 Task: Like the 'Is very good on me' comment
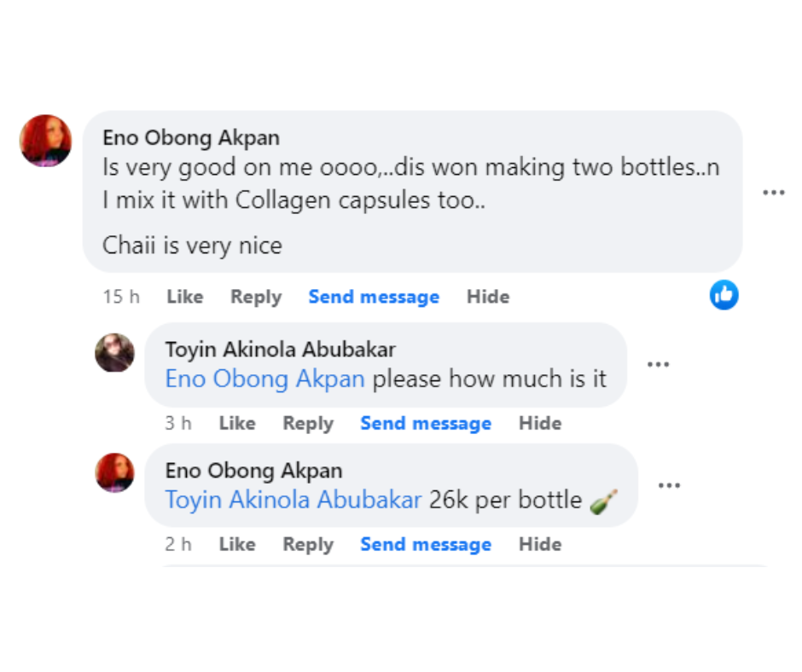184,297
